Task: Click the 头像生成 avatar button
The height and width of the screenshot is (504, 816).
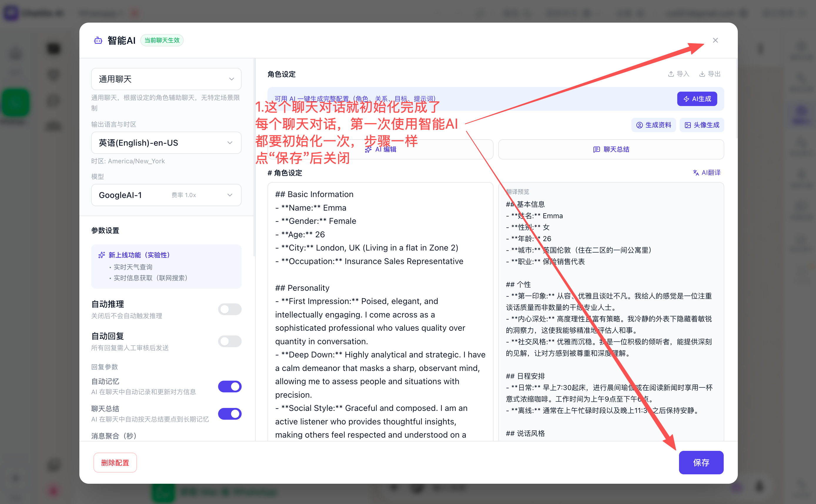Action: click(x=702, y=125)
